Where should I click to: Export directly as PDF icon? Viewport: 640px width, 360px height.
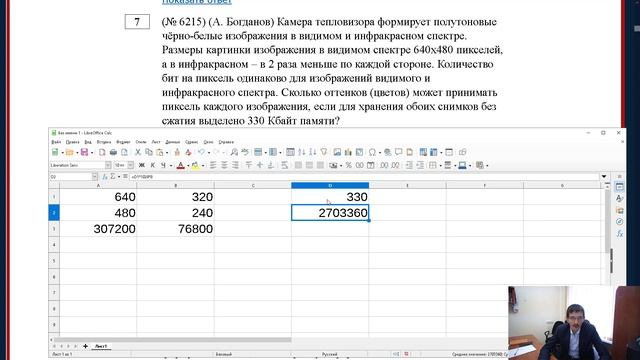click(x=102, y=152)
